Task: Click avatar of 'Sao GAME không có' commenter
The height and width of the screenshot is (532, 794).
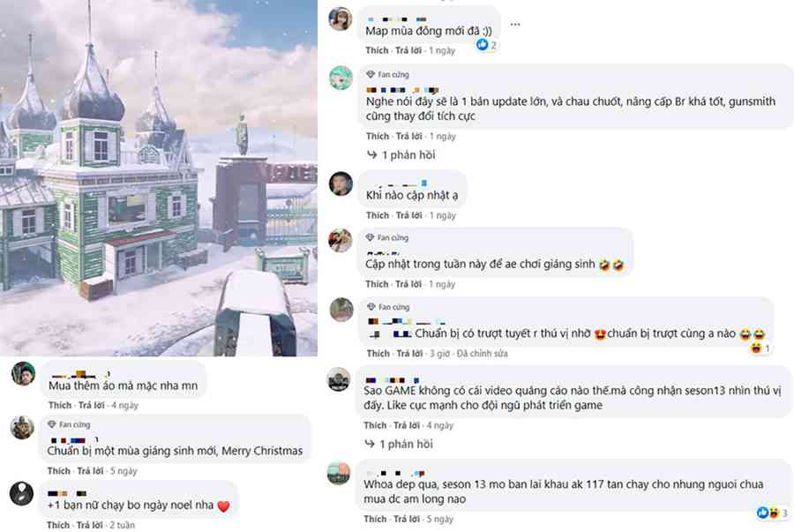Action: coord(339,379)
